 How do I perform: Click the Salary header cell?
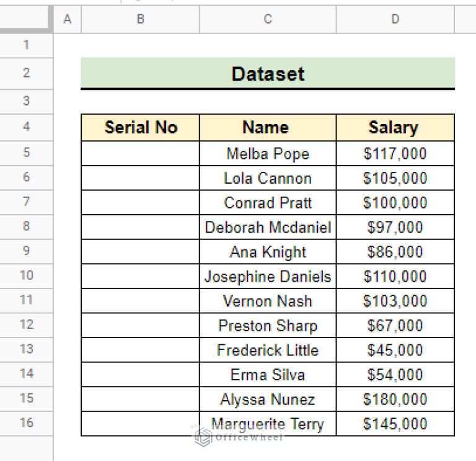[x=395, y=128]
